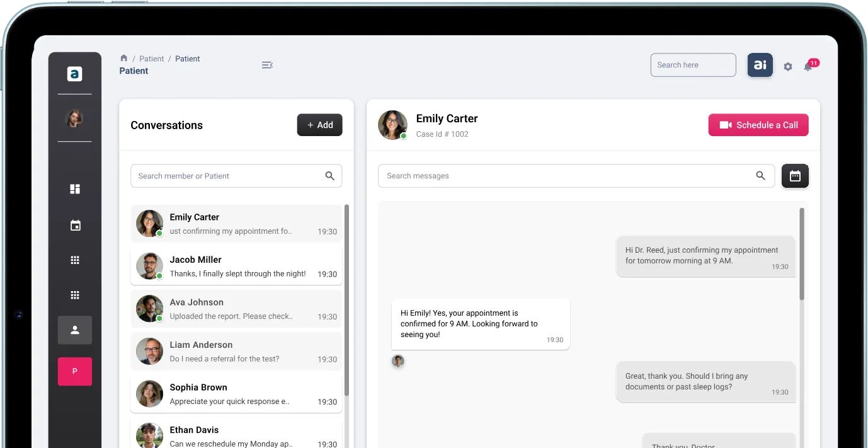Image resolution: width=868 pixels, height=448 pixels.
Task: Add a new conversation
Action: click(x=320, y=125)
